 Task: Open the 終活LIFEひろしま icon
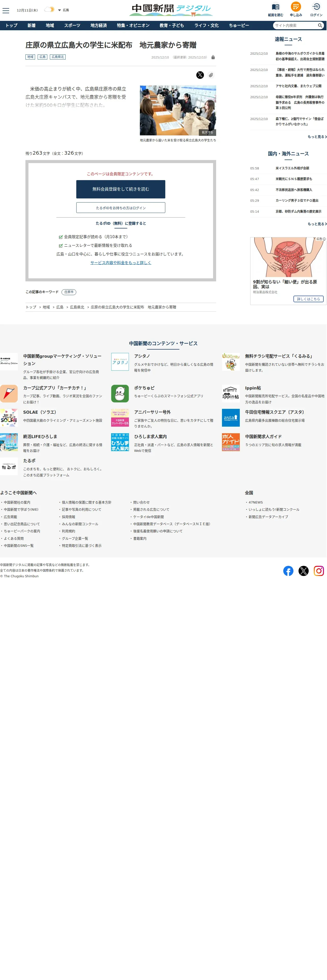9,442
